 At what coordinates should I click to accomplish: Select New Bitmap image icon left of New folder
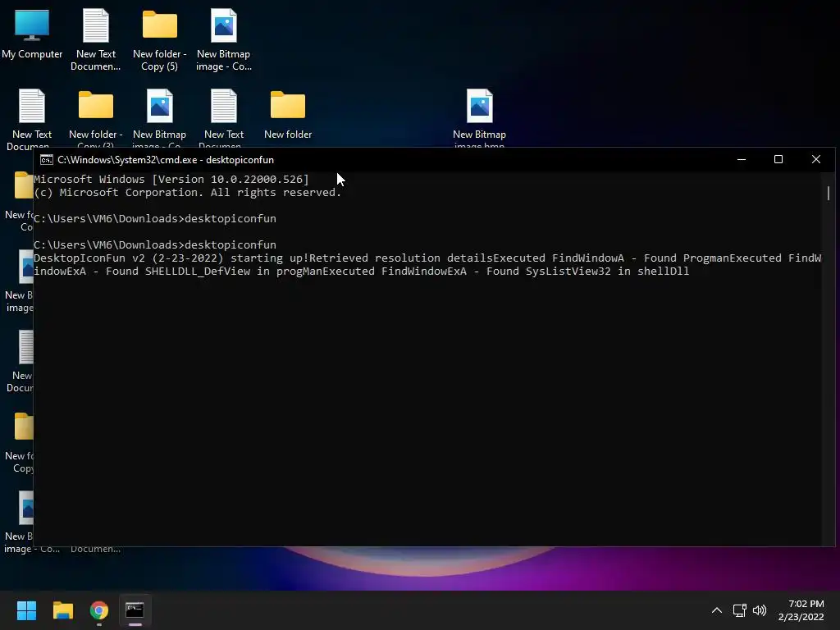[x=160, y=118]
